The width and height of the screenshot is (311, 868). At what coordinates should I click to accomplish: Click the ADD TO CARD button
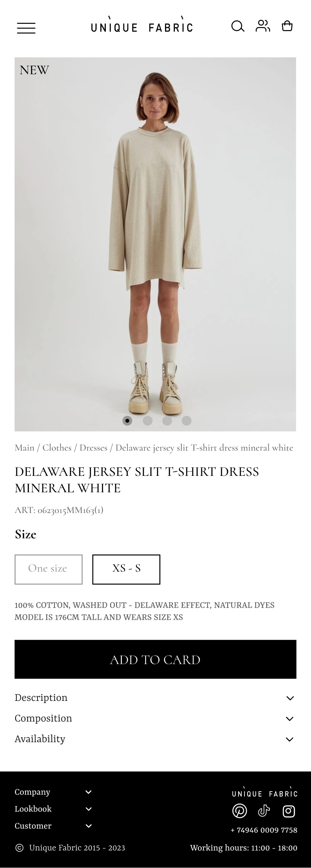(x=155, y=659)
